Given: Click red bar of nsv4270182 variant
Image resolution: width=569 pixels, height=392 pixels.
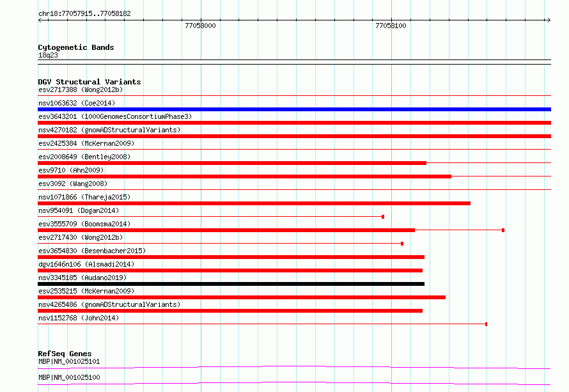Looking at the screenshot, I should point(294,136).
